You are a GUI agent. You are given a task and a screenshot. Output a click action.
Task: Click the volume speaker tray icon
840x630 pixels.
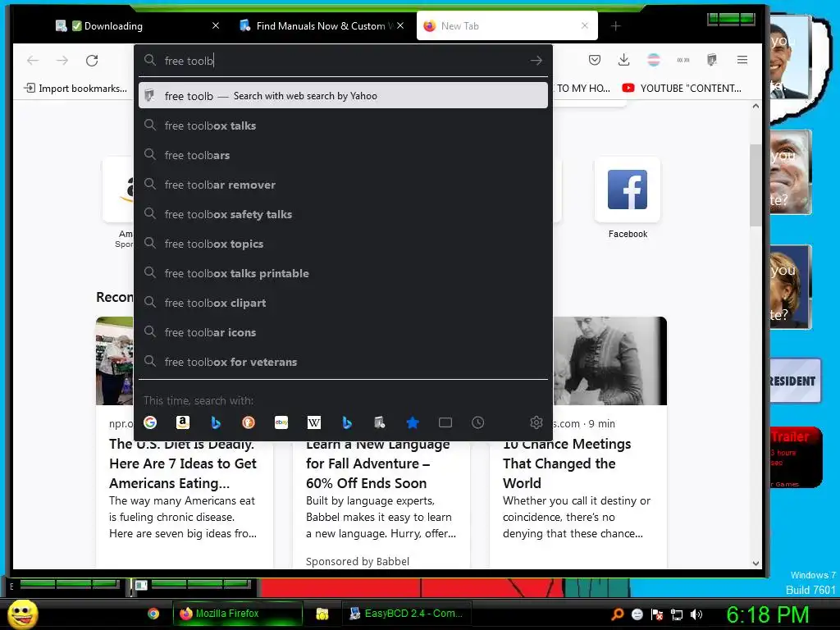[696, 614]
